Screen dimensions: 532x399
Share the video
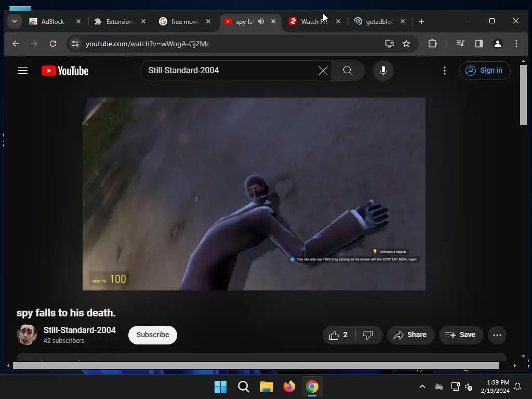click(x=410, y=335)
